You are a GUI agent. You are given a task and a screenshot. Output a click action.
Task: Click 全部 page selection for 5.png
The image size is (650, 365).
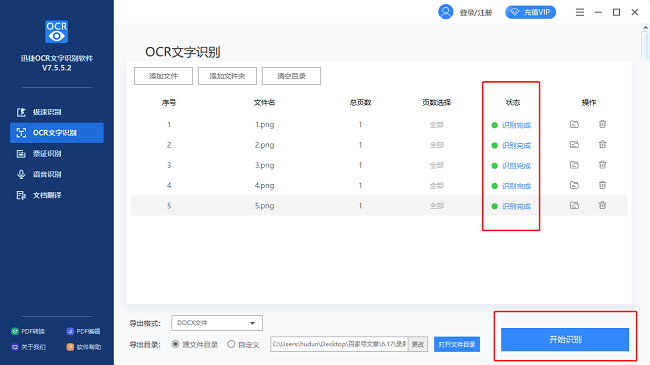tap(437, 206)
